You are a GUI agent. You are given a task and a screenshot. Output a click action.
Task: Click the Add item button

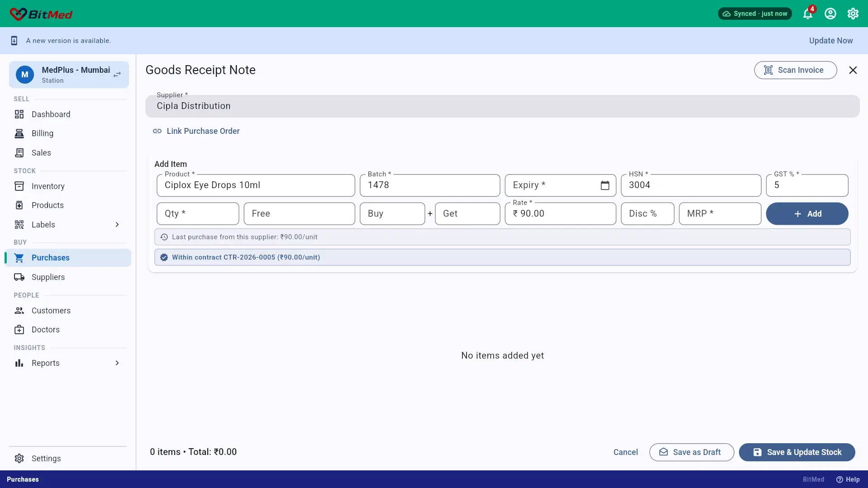click(807, 214)
